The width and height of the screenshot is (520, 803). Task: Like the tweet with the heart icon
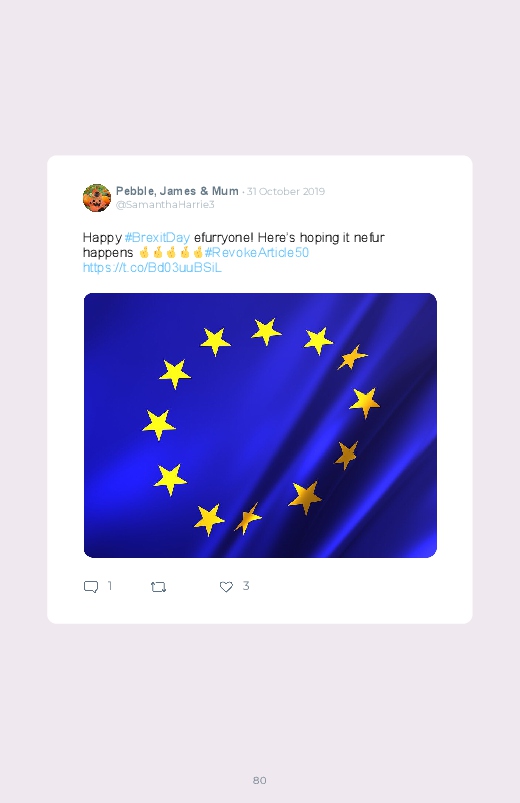click(x=226, y=587)
